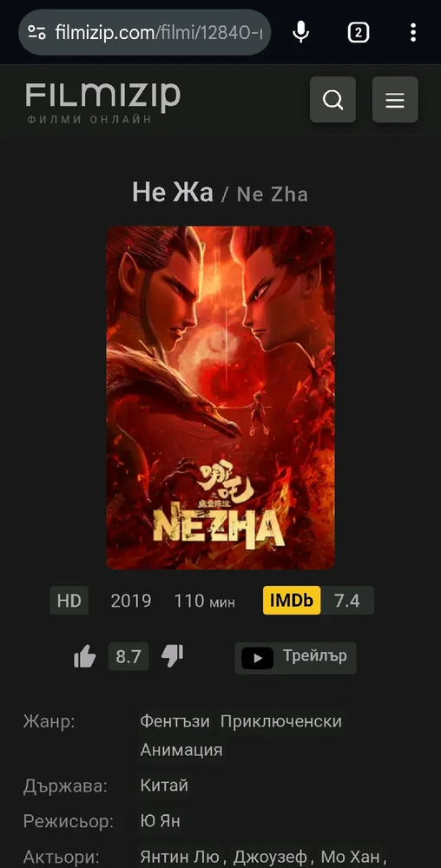Open the site search icon
Viewport: 441px width, 868px height.
[332, 100]
